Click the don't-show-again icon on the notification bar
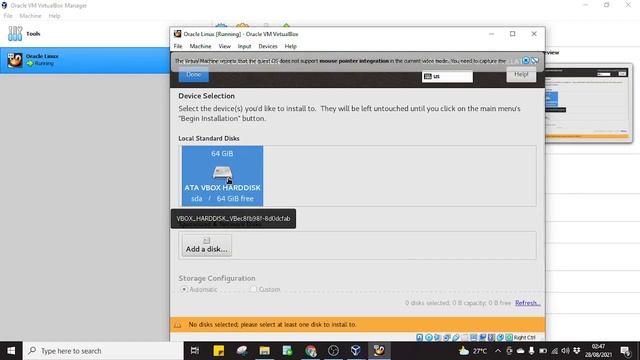The height and width of the screenshot is (360, 640). tap(535, 60)
